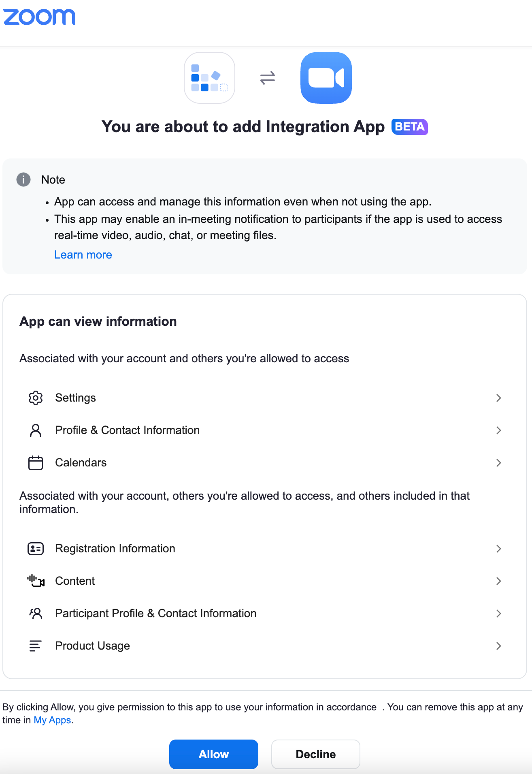Click the audio-video icon next to Content
532x774 pixels.
click(36, 581)
